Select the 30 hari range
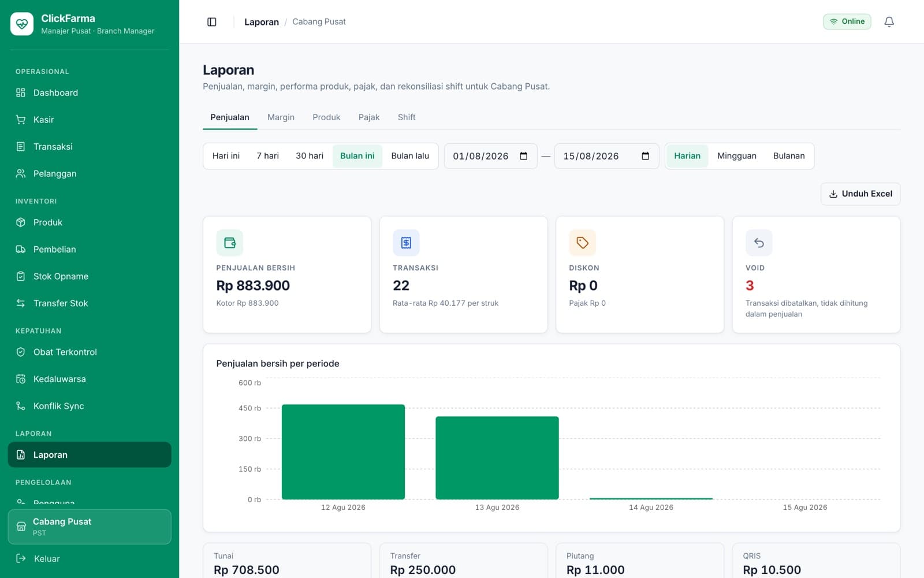 click(x=310, y=156)
